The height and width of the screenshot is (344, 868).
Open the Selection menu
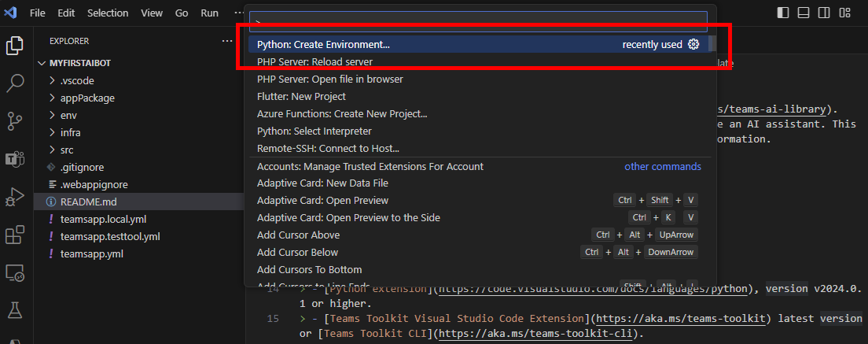[108, 13]
